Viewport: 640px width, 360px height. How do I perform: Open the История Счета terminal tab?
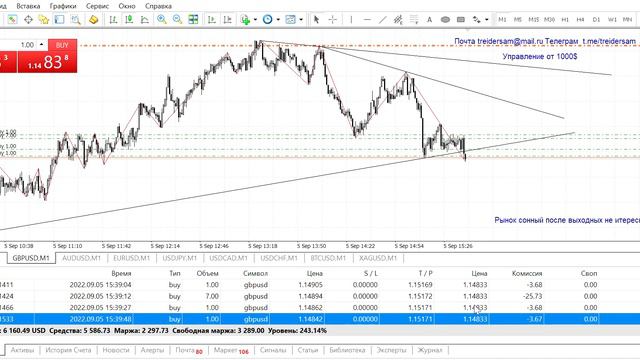(x=68, y=350)
